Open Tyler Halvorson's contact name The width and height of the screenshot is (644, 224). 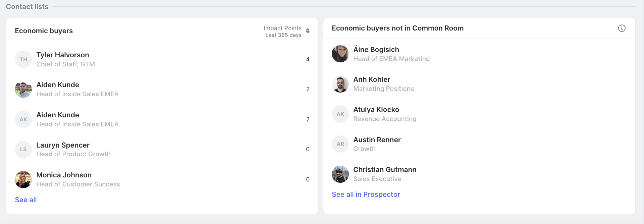(63, 55)
